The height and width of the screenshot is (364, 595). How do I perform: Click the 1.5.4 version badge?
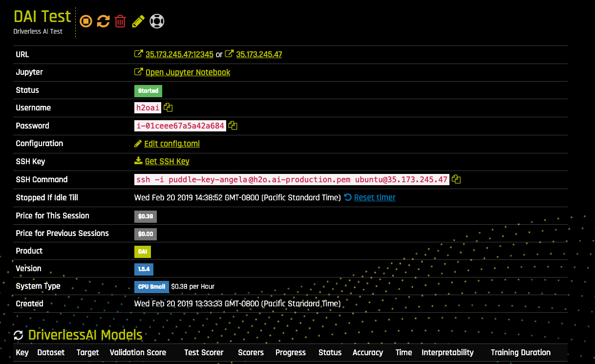(144, 269)
